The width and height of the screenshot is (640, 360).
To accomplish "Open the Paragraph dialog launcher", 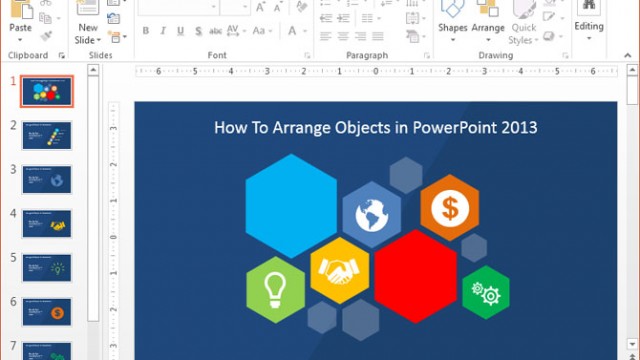I will [427, 56].
